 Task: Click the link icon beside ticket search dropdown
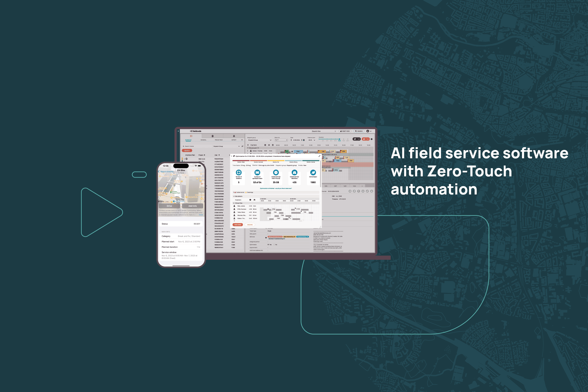[x=242, y=146]
